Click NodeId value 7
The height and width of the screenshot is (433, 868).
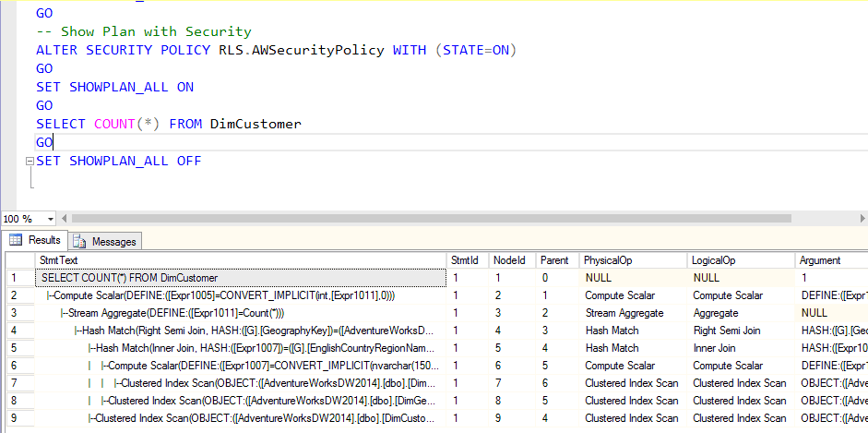point(512,383)
